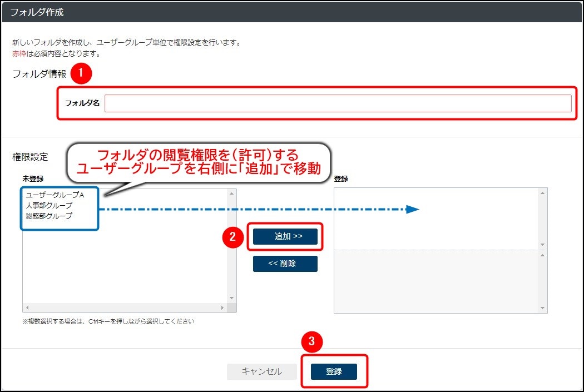This screenshot has width=584, height=392.
Task: Select 人事部グループ in the 未登録 list
Action: coord(49,206)
